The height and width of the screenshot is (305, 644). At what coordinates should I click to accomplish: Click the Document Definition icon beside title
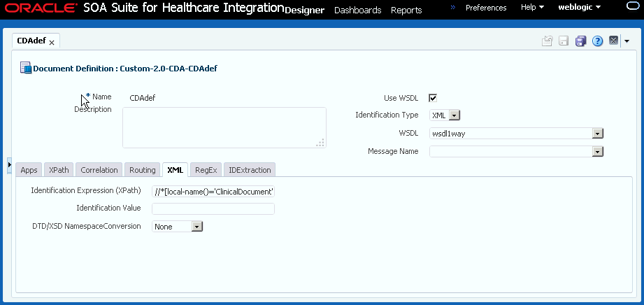click(26, 68)
